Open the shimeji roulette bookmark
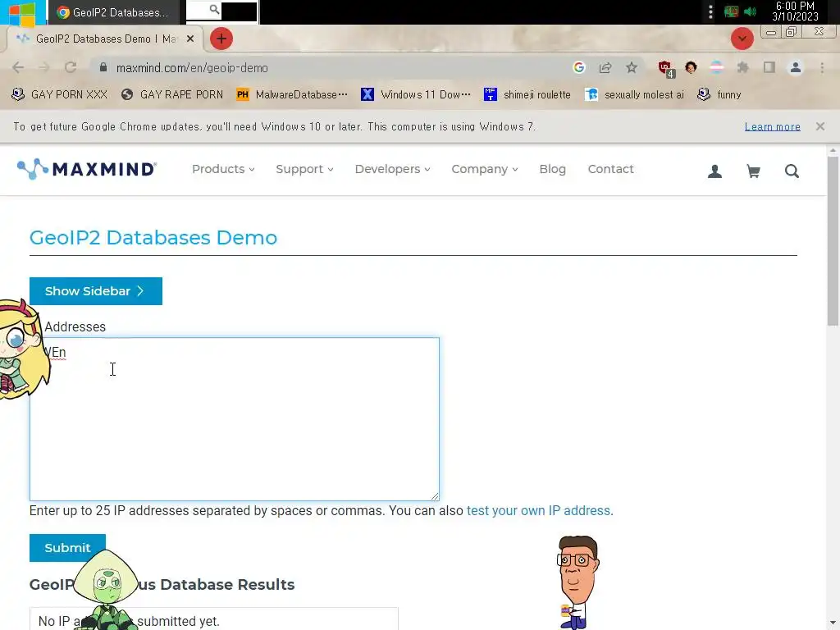The height and width of the screenshot is (630, 840). 527,95
